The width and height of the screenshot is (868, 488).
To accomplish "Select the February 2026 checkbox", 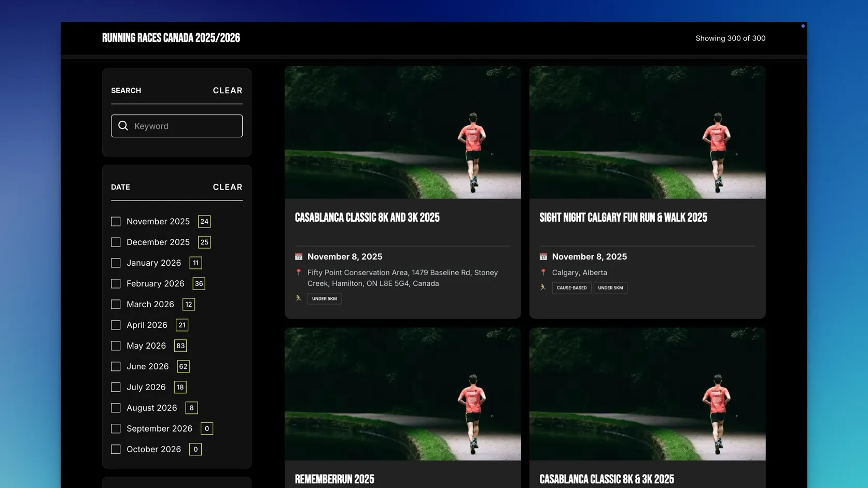I will 116,283.
